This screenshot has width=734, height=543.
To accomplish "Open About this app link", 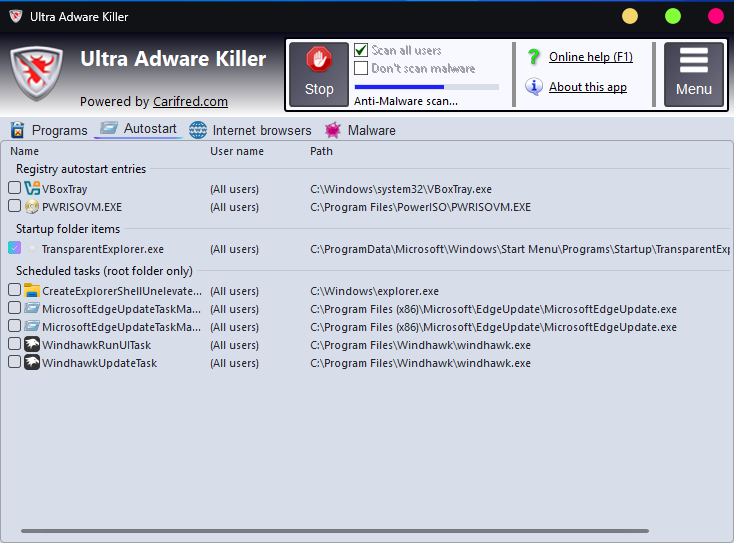I will [x=587, y=87].
